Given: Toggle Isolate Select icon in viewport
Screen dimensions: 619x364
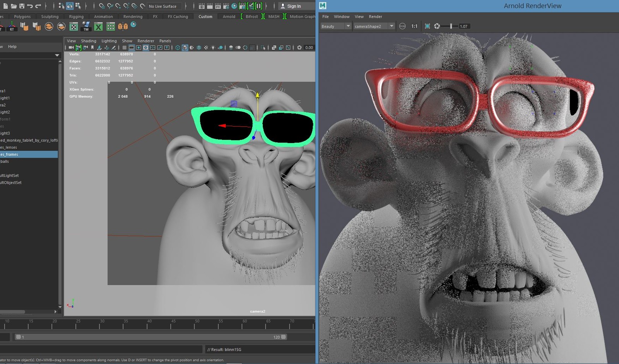Looking at the screenshot, I should point(263,48).
